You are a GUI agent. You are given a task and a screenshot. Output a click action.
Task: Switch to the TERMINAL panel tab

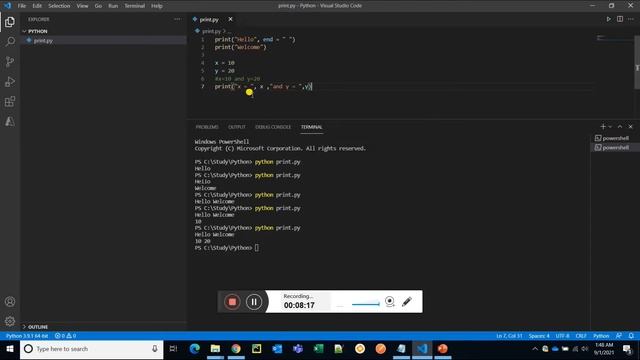311,127
